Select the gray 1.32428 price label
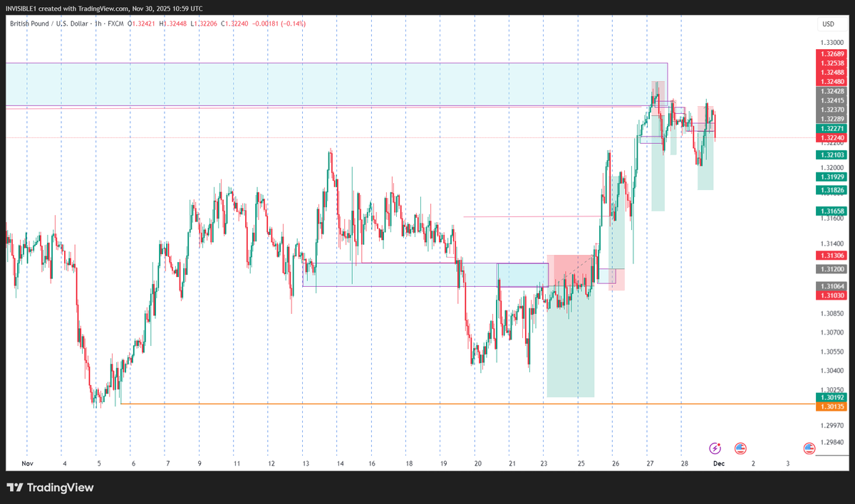This screenshot has width=855, height=504. (832, 92)
